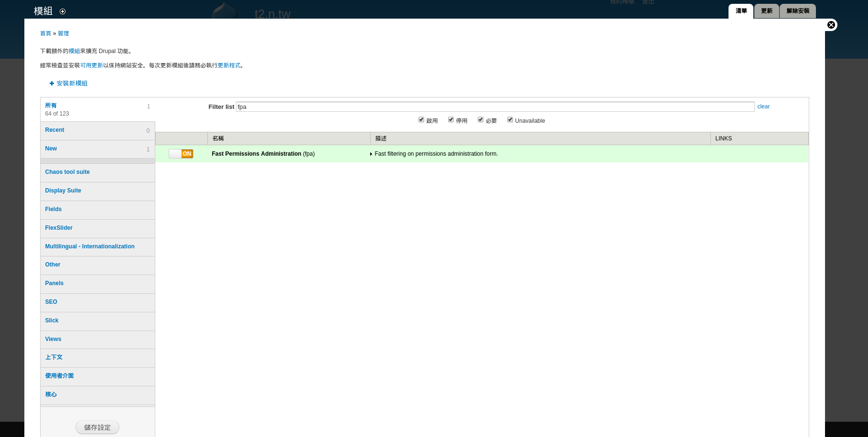
Task: Open the 可用更新 link
Action: (x=92, y=65)
